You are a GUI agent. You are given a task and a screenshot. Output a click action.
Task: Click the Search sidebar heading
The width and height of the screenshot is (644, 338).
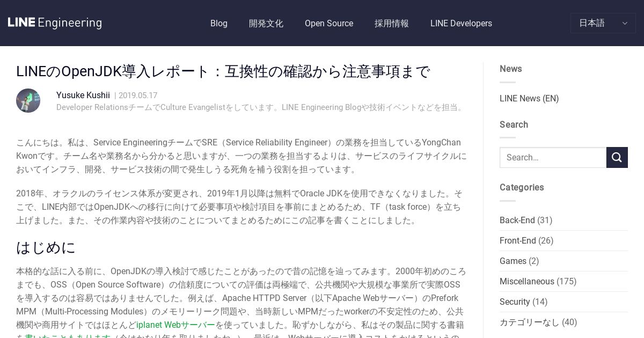[514, 124]
